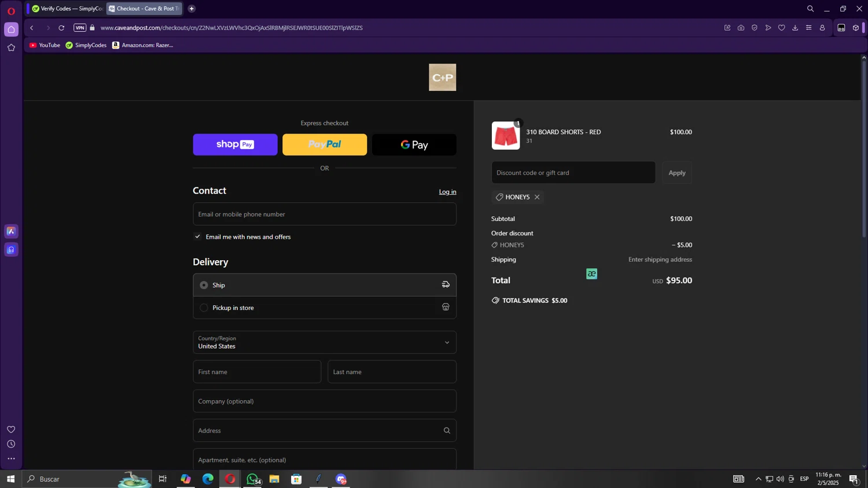The height and width of the screenshot is (488, 868).
Task: Click the Discount code or gift card field
Action: click(573, 172)
